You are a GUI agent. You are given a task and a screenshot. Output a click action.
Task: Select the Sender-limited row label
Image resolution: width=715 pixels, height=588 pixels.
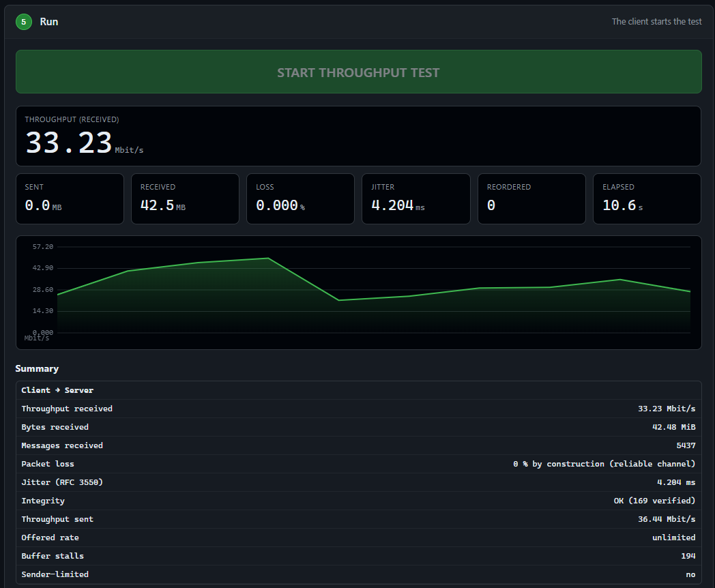pyautogui.click(x=55, y=574)
